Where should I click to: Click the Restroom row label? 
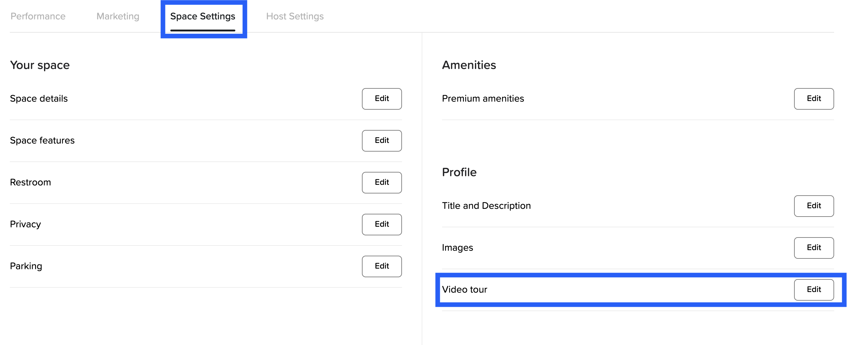[30, 182]
